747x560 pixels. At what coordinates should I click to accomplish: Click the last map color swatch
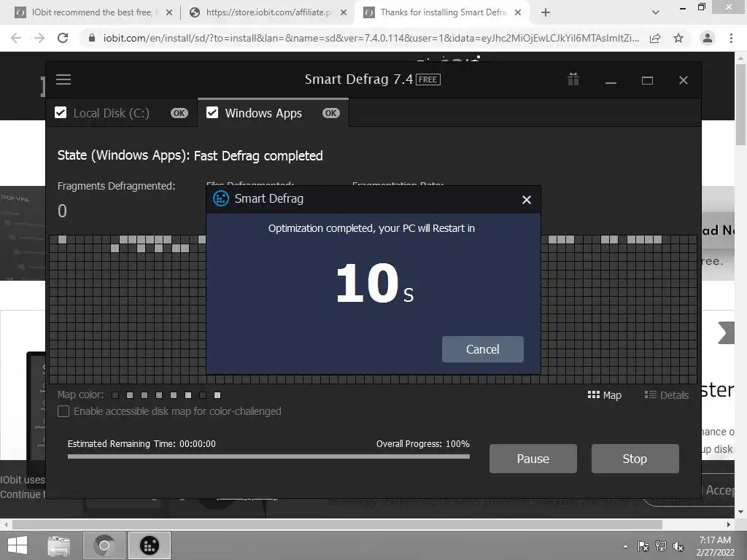click(217, 395)
